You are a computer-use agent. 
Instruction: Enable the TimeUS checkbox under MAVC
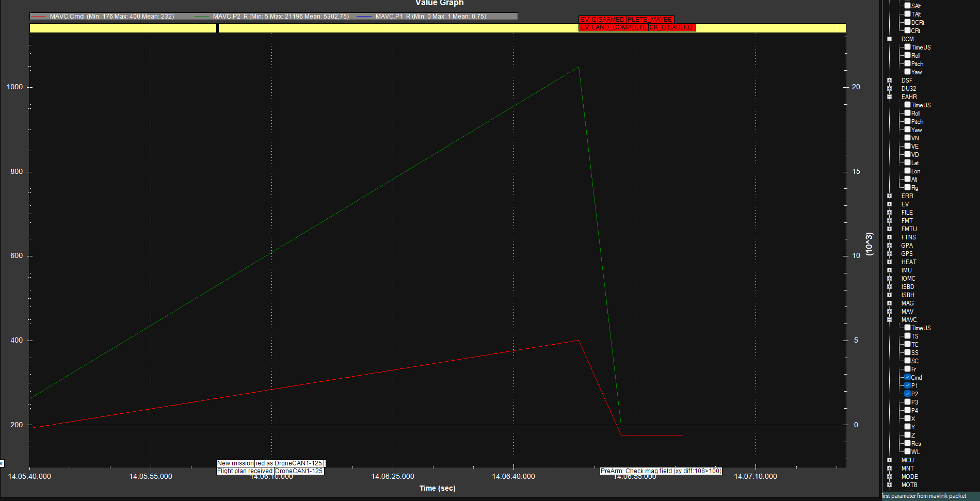coord(907,328)
